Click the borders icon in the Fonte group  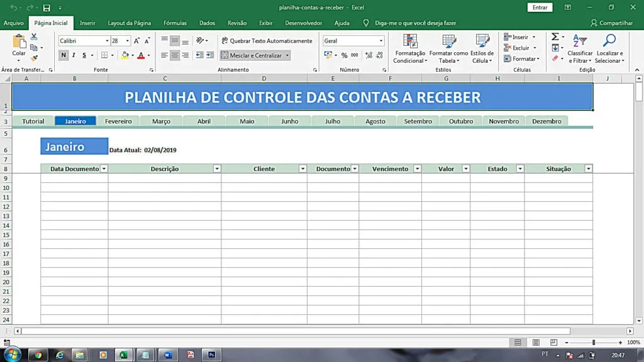pos(104,55)
